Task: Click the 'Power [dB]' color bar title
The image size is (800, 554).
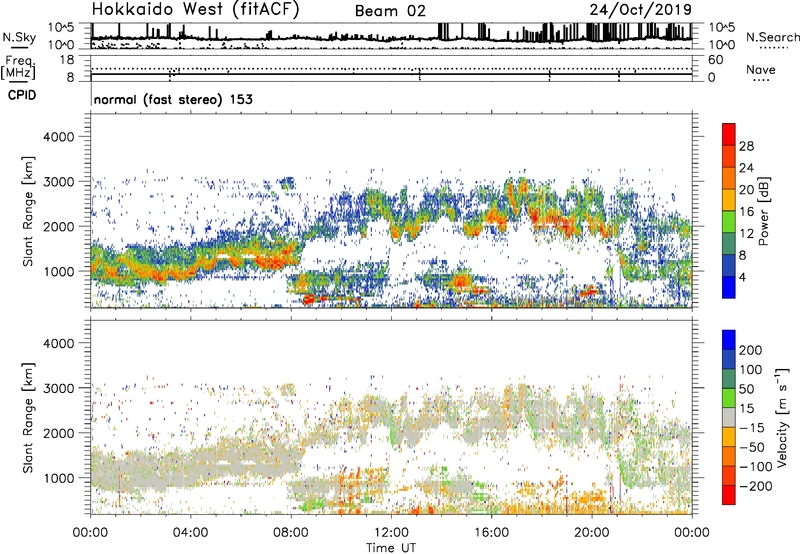Action: point(764,211)
